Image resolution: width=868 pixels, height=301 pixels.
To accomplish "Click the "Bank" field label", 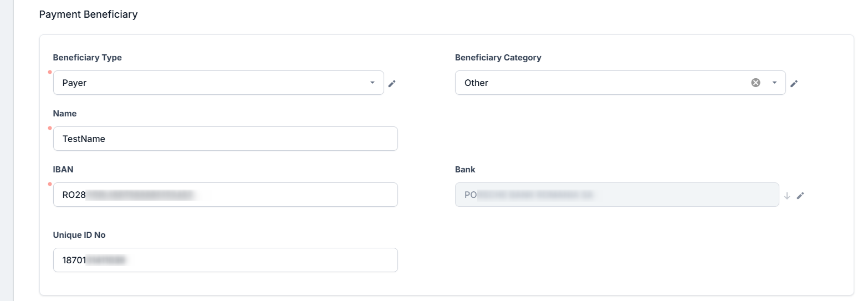I will pyautogui.click(x=465, y=170).
